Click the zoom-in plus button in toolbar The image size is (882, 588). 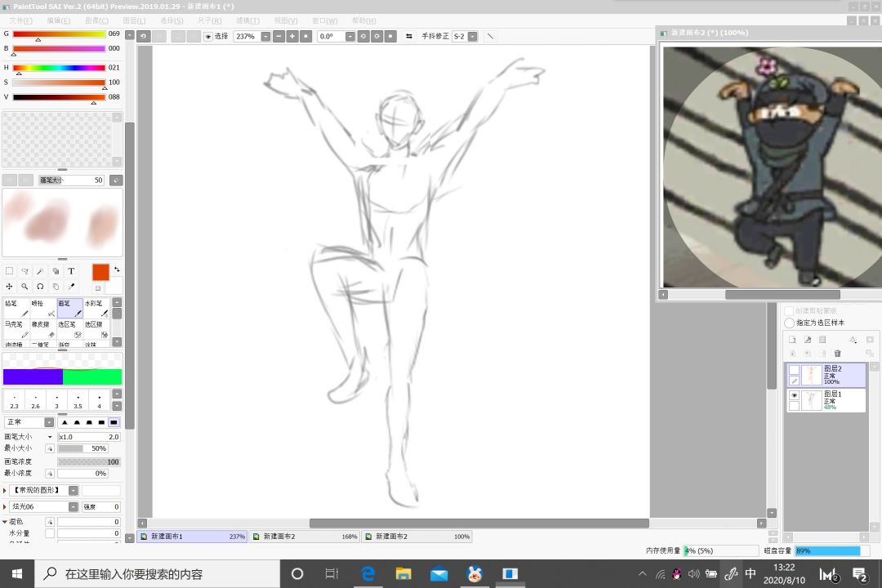click(x=292, y=37)
